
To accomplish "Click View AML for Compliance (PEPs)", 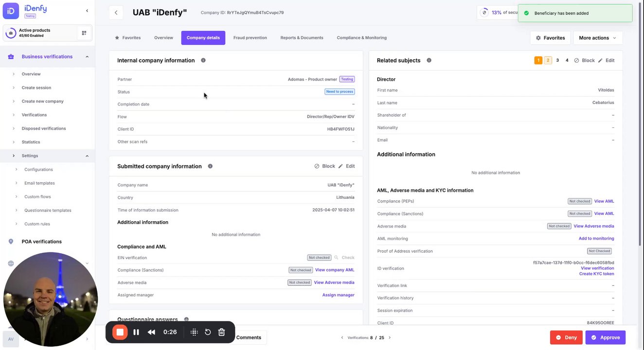I will pyautogui.click(x=604, y=201).
